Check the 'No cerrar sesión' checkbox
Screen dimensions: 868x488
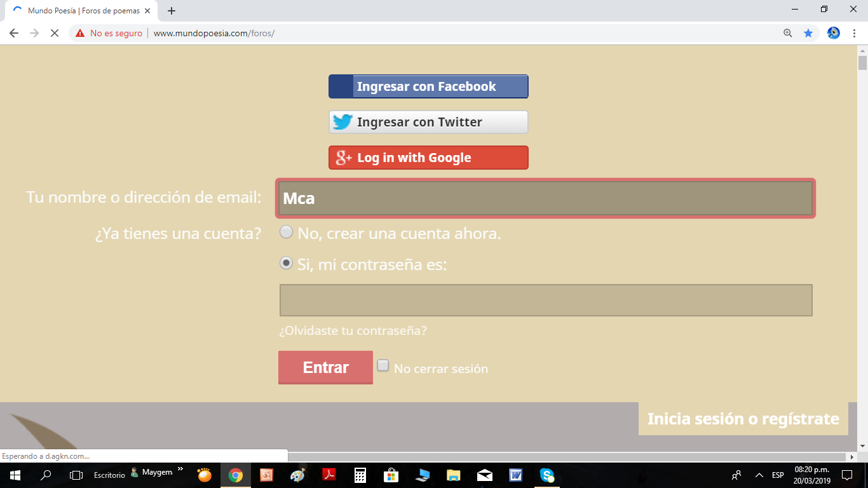pyautogui.click(x=383, y=365)
